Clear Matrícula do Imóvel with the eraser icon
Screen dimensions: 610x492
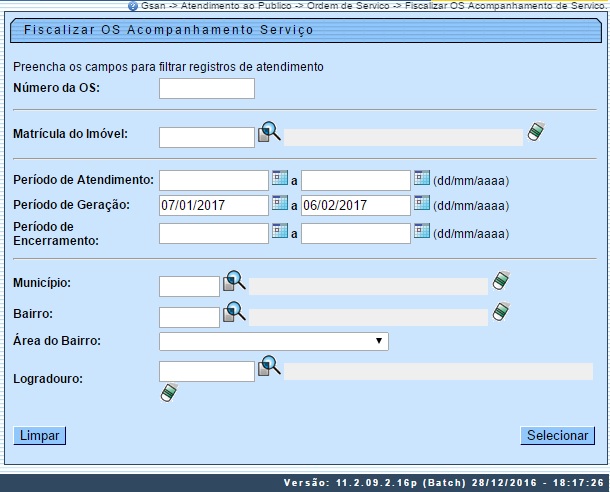[536, 131]
